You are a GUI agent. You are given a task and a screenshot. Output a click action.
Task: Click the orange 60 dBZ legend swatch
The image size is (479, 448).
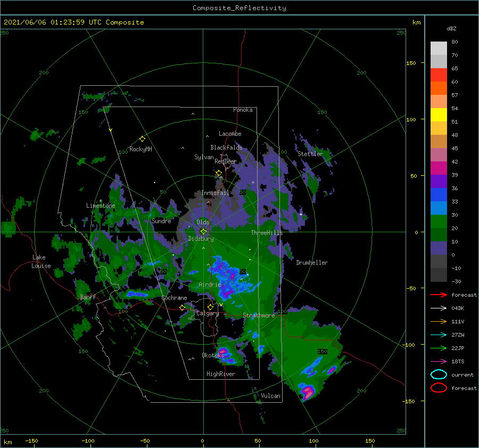[x=439, y=88]
